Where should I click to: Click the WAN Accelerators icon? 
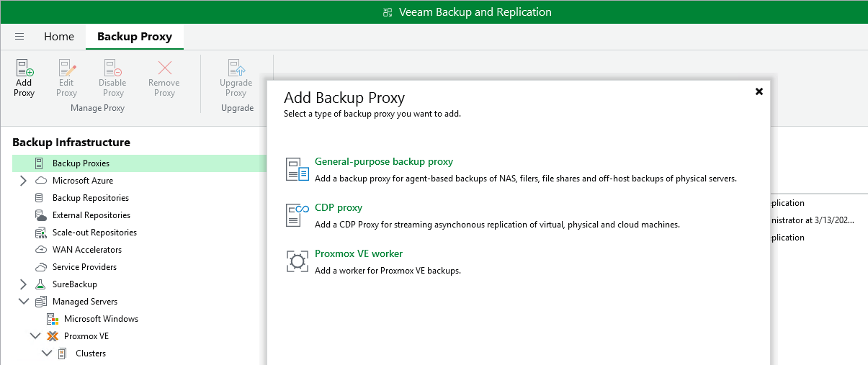coord(40,250)
